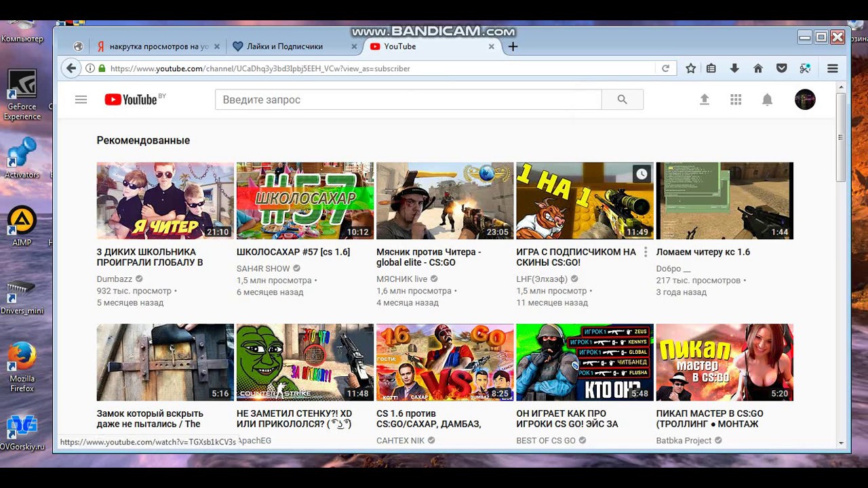Open options dots for ИГРА С ПОДПИСЧИКОМ video
Image resolution: width=868 pixels, height=488 pixels.
tap(645, 252)
